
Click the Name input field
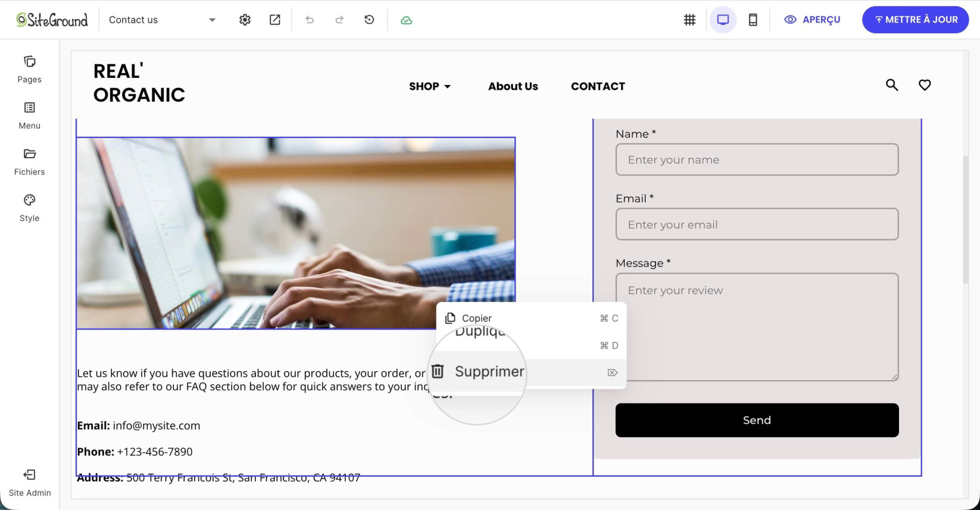pos(757,159)
